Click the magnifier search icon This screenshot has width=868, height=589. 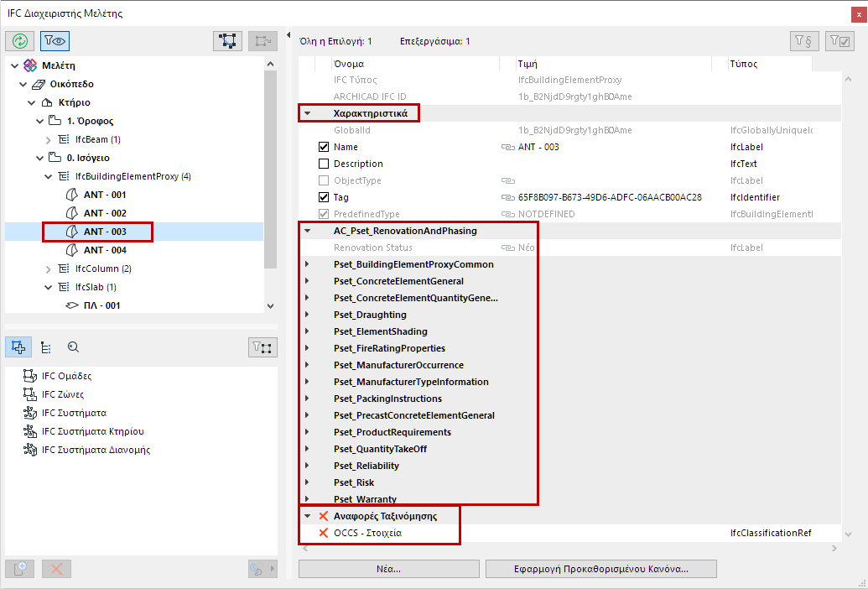tap(73, 347)
